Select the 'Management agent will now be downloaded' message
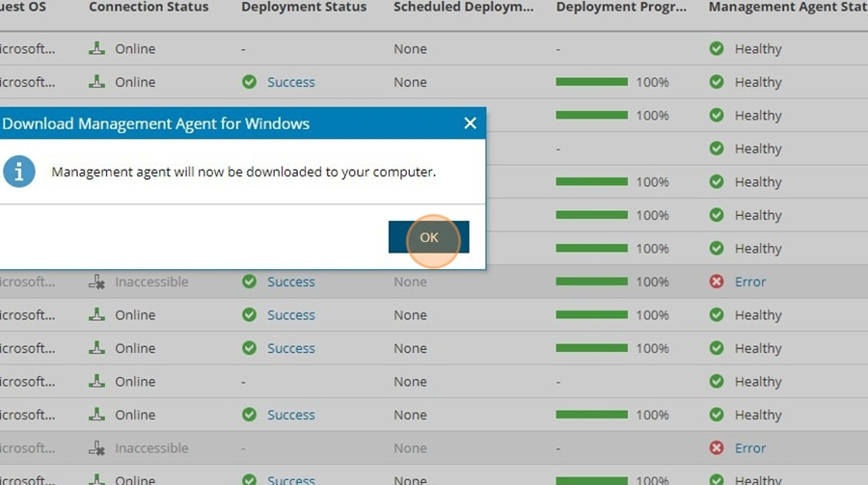 (244, 172)
